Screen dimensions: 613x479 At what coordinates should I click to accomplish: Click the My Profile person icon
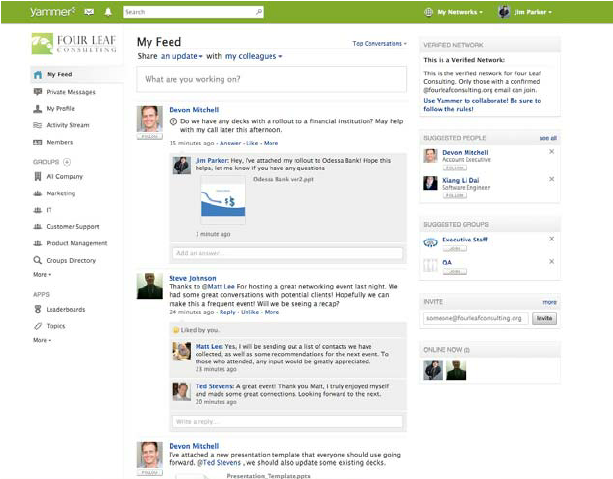tap(38, 109)
